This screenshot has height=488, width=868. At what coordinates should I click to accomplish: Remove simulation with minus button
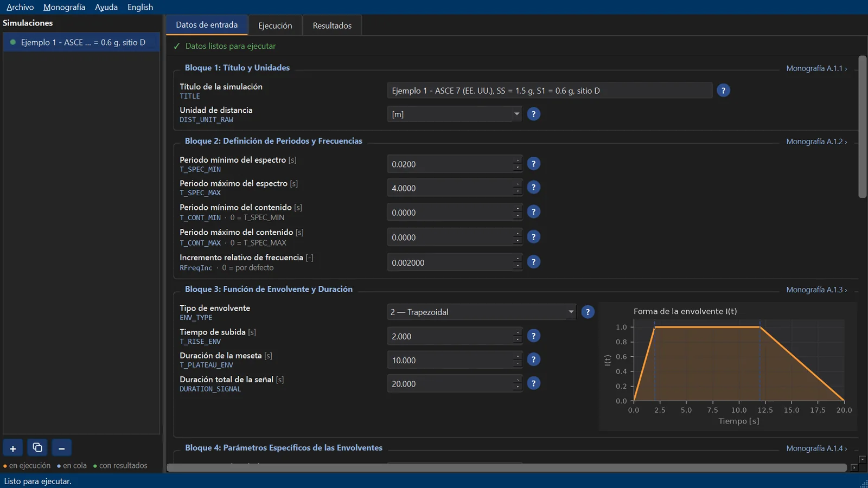62,448
